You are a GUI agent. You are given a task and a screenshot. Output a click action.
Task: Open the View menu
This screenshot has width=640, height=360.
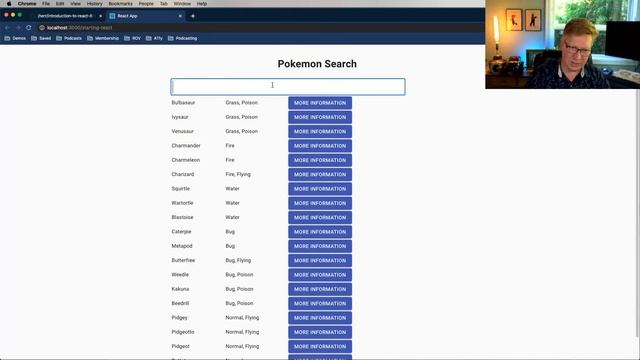(x=76, y=4)
